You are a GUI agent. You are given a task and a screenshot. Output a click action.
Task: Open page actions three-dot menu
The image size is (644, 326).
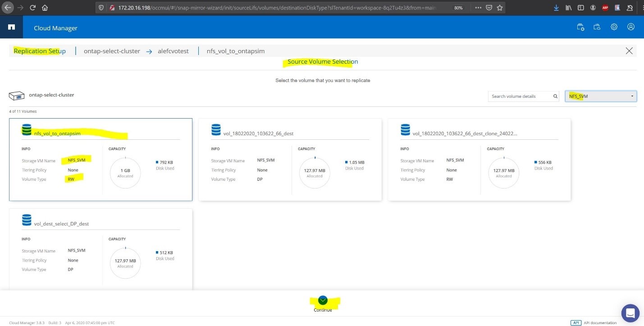478,8
